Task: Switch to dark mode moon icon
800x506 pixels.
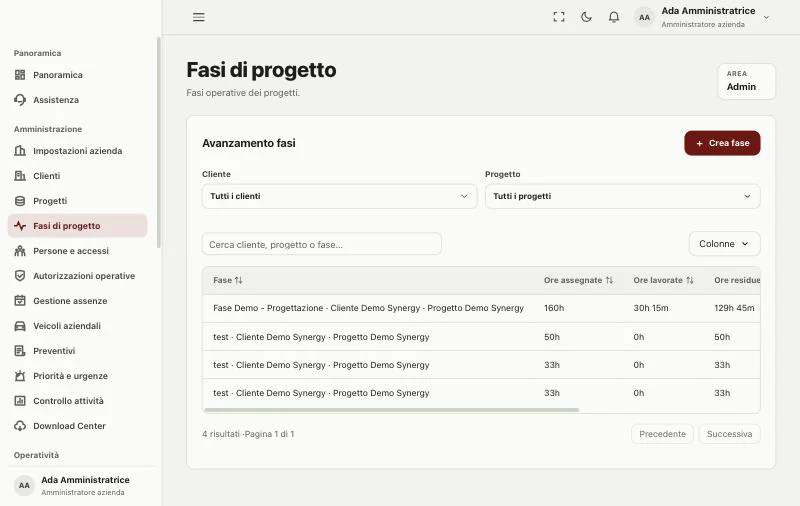Action: pos(586,17)
